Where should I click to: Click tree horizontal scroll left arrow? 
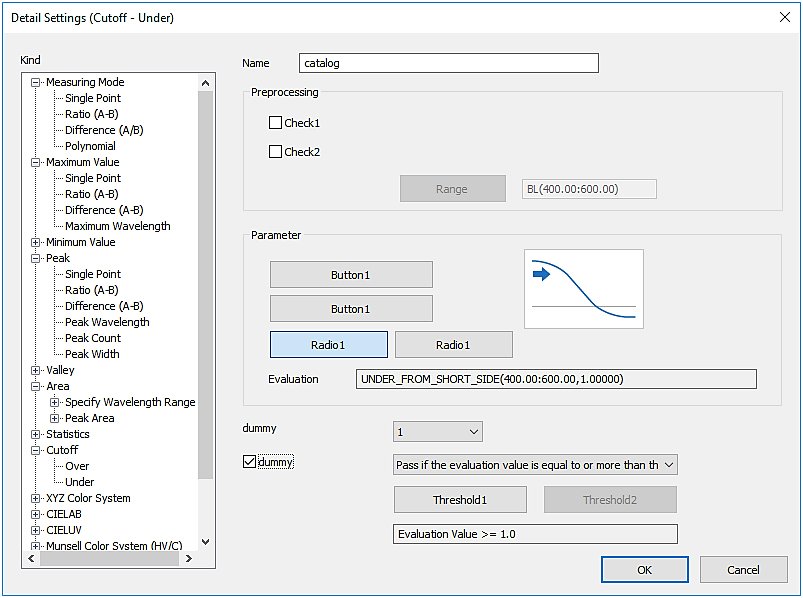point(31,559)
